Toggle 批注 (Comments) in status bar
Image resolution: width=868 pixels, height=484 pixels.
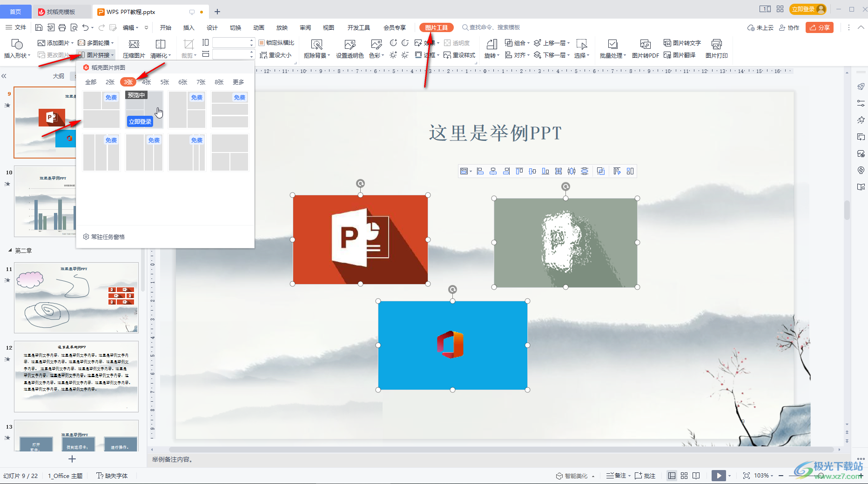(645, 476)
